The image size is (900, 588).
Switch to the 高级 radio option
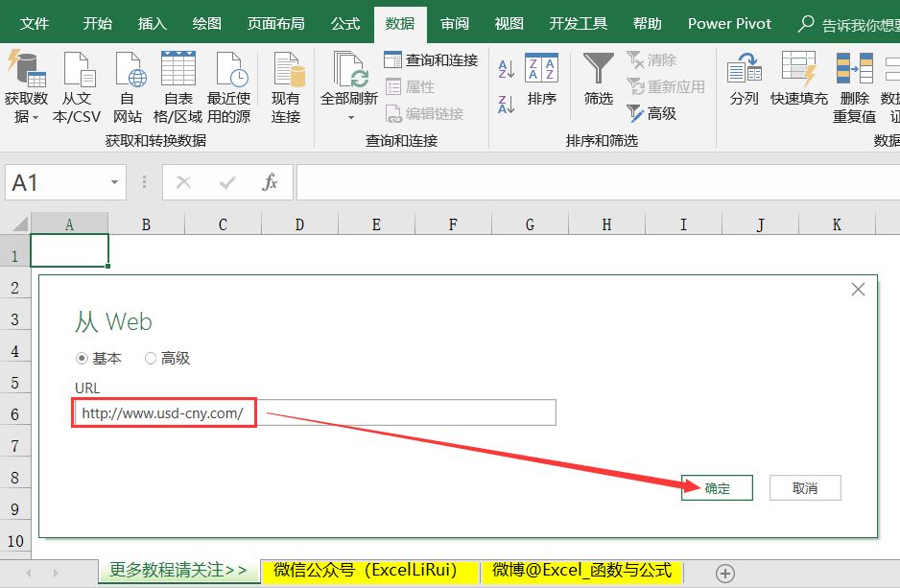pos(149,358)
